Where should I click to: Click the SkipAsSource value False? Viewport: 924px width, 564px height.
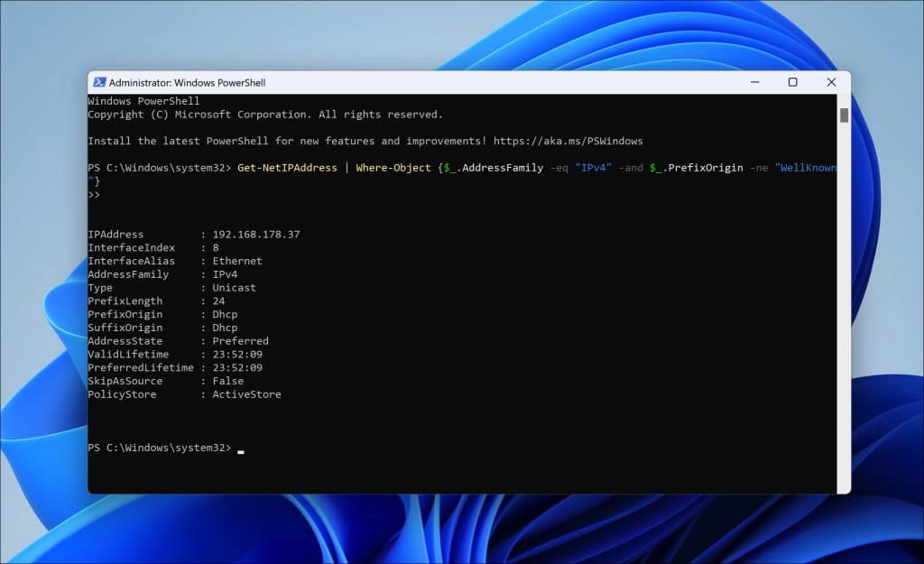228,382
